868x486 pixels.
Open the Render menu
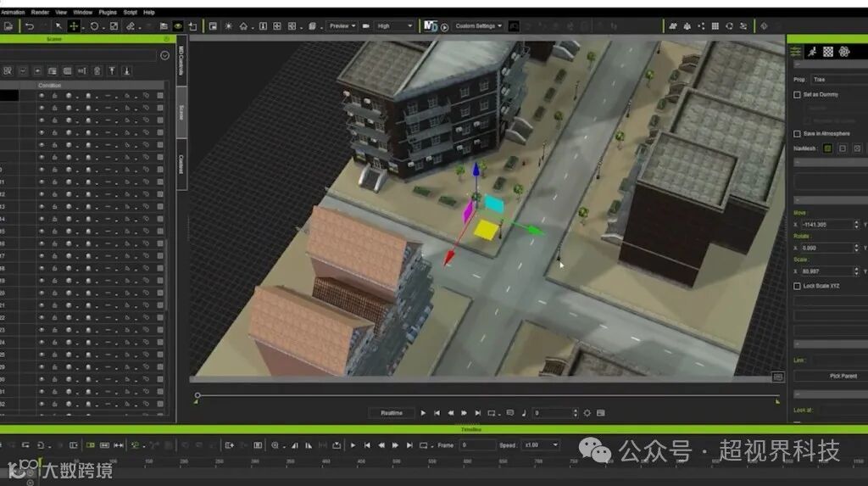pos(40,12)
